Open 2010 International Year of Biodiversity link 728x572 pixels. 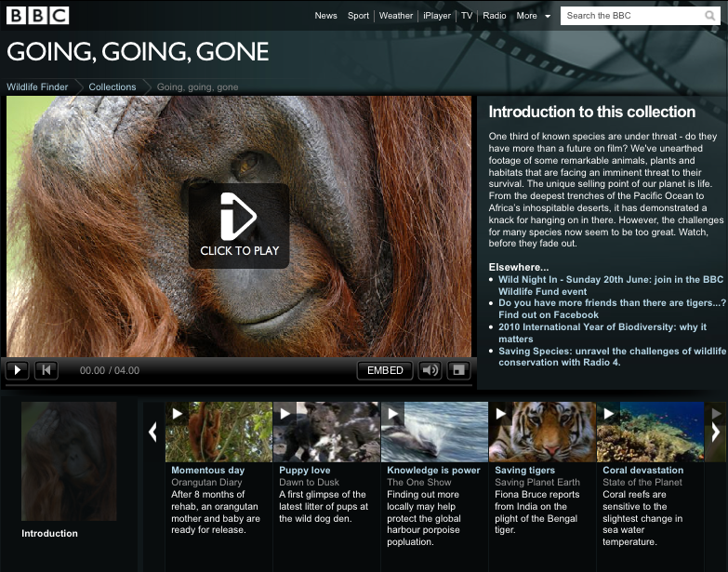click(602, 333)
